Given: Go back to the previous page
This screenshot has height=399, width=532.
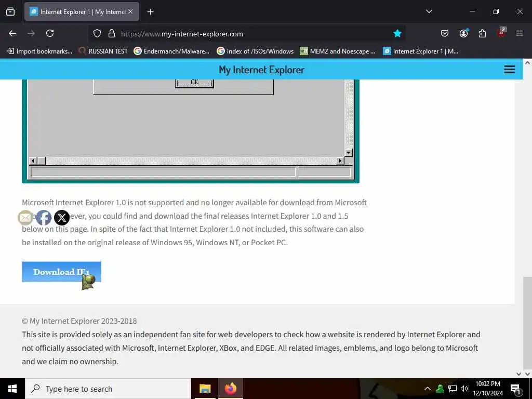Looking at the screenshot, I should [12, 33].
